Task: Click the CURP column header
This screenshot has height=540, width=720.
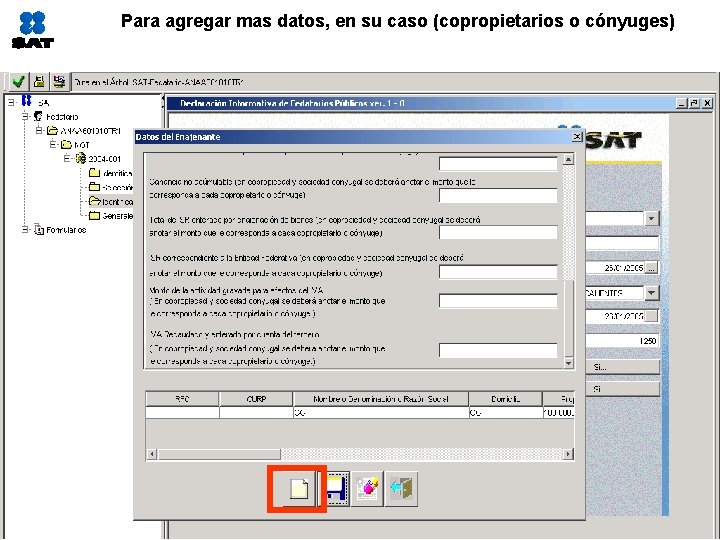Action: click(256, 399)
